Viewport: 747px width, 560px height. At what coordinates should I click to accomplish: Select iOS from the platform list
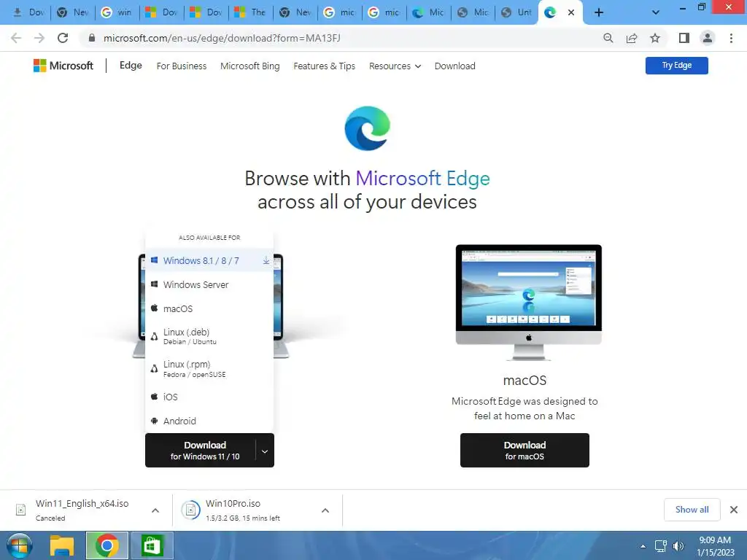(209, 397)
